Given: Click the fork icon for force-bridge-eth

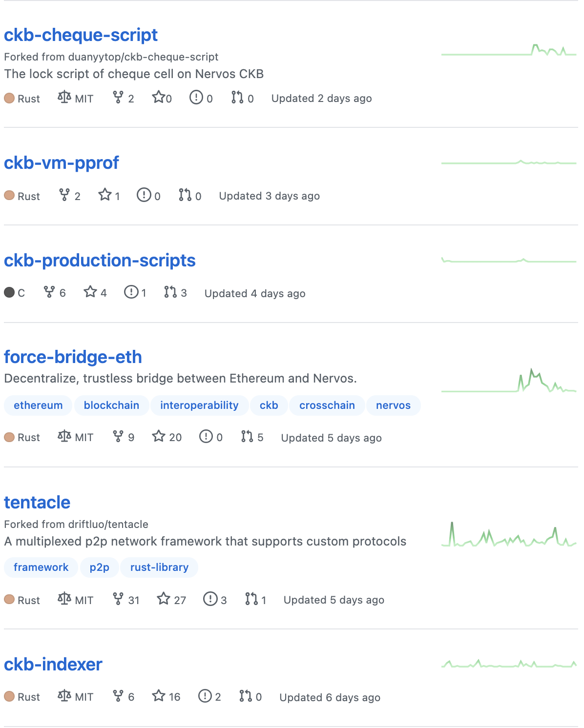Looking at the screenshot, I should (118, 436).
